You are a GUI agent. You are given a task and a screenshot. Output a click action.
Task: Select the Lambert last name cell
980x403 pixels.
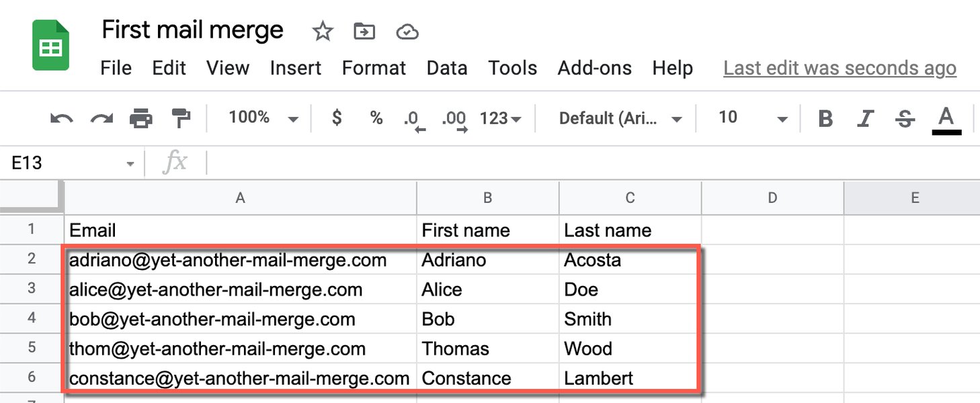(630, 377)
